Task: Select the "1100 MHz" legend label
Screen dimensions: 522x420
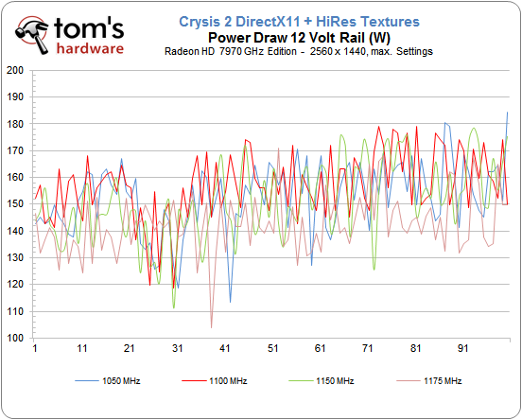Action: (x=228, y=381)
